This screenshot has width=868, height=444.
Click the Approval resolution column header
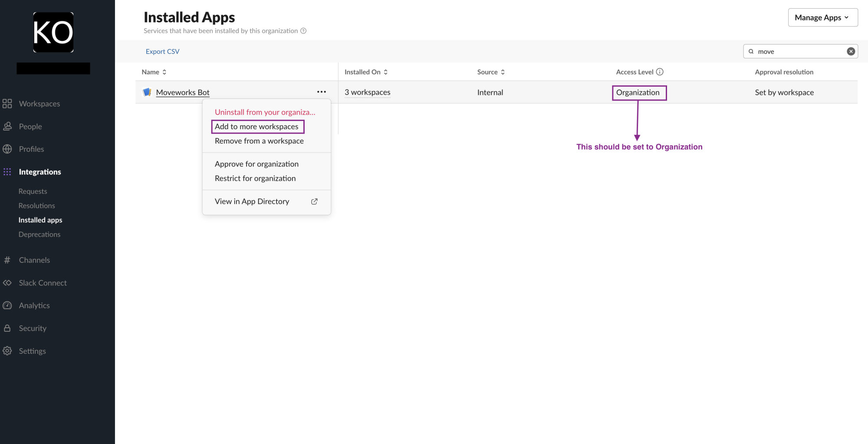[784, 72]
